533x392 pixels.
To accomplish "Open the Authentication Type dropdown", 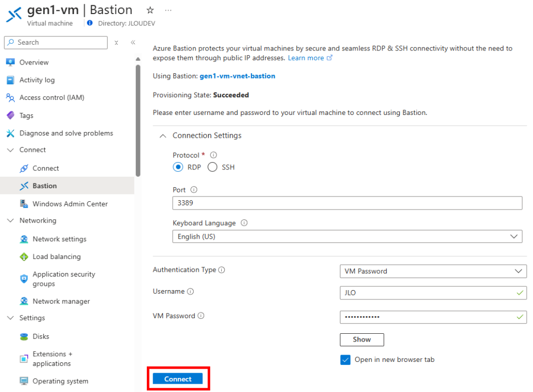I will pyautogui.click(x=433, y=271).
